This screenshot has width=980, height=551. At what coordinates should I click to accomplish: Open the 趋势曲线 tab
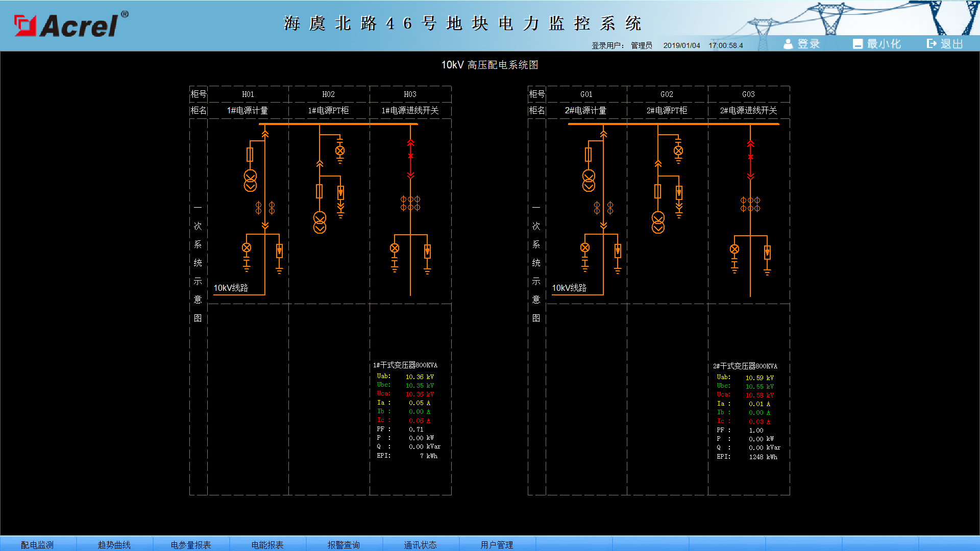coord(114,544)
